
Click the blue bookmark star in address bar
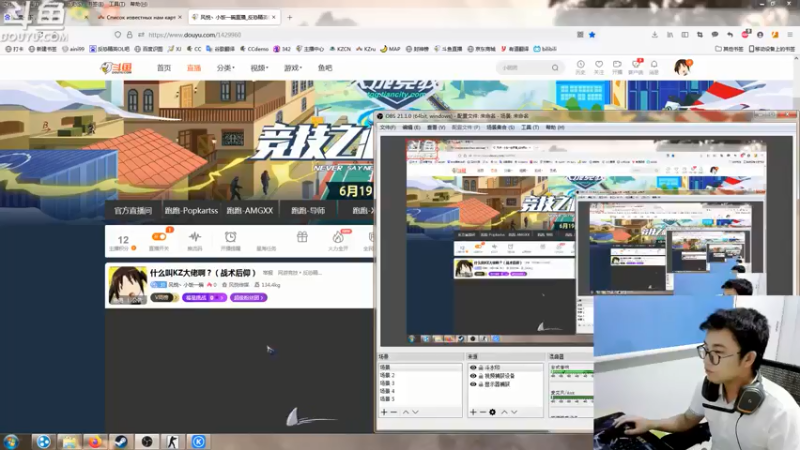click(592, 35)
